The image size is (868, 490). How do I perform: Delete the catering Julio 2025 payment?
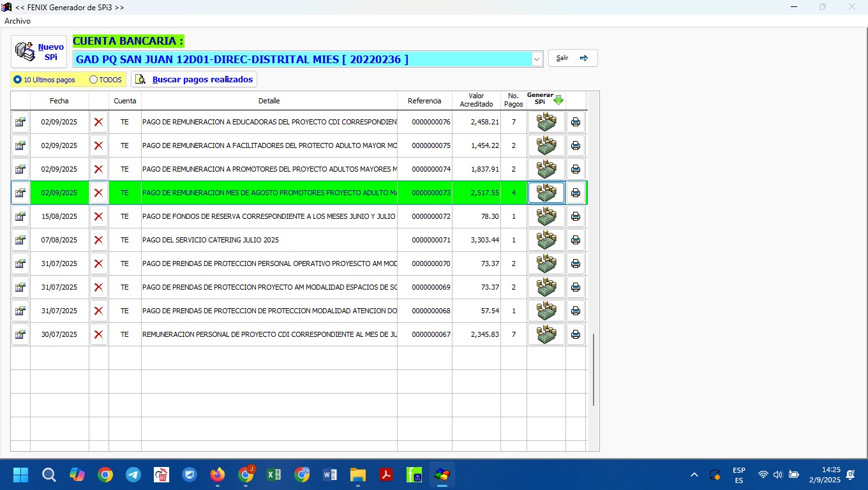[x=98, y=240]
